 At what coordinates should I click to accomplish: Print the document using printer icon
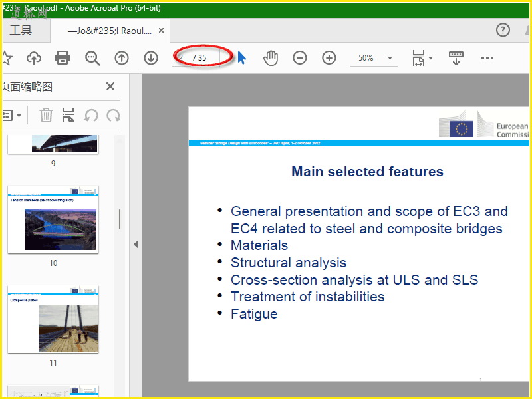63,58
